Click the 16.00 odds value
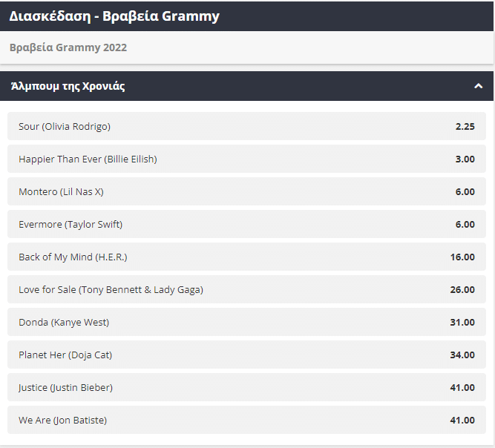The height and width of the screenshot is (448, 495). click(x=462, y=257)
